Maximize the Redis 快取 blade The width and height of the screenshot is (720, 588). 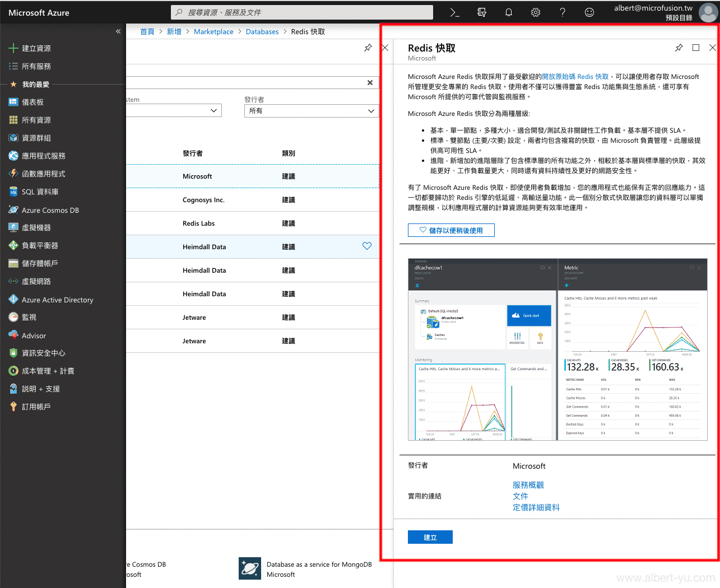click(696, 48)
